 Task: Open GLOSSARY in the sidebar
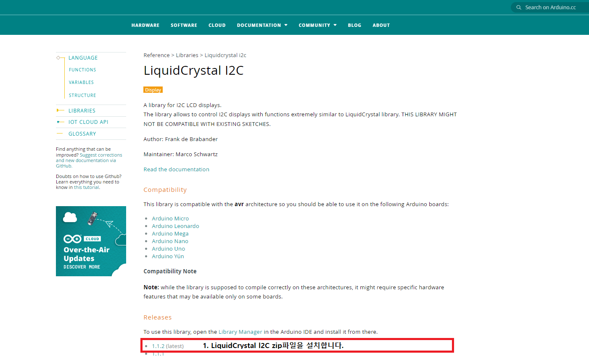click(x=82, y=134)
